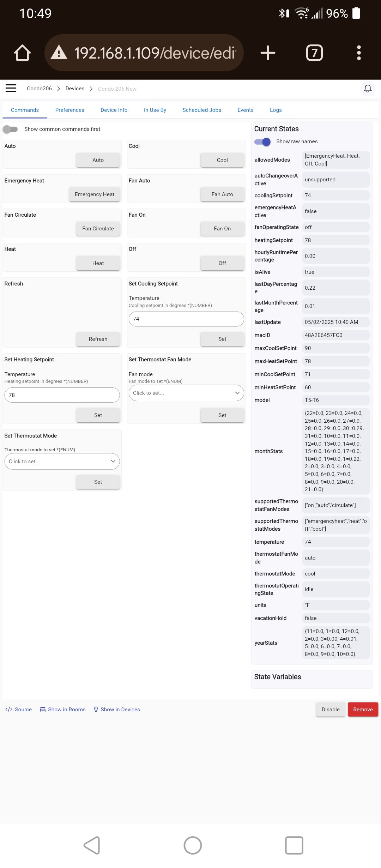
Task: Switch to the Preferences tab
Action: (70, 110)
